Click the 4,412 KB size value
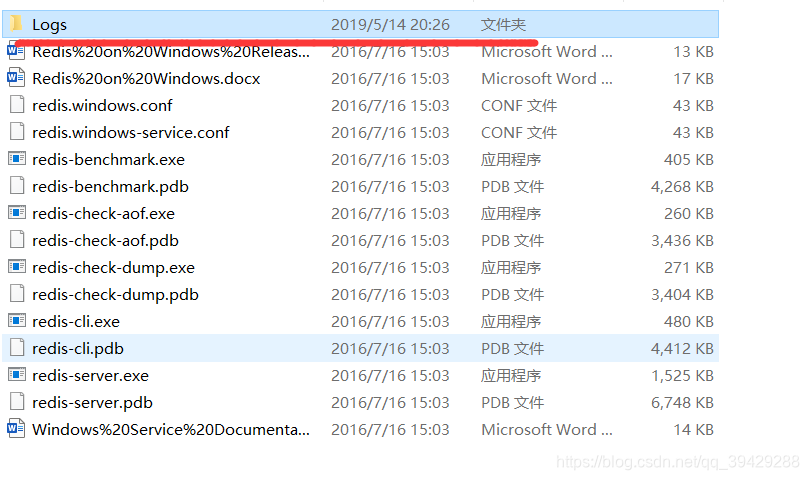 coord(682,348)
